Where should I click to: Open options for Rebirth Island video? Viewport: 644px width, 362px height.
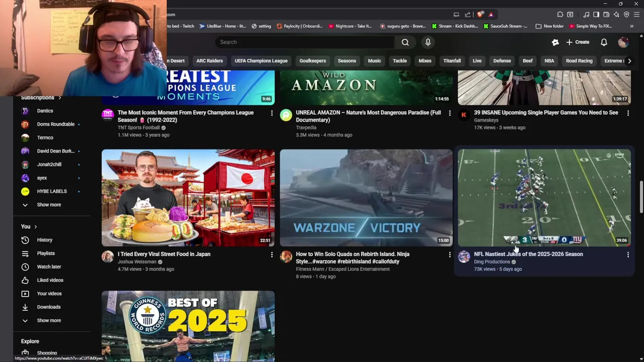point(450,255)
